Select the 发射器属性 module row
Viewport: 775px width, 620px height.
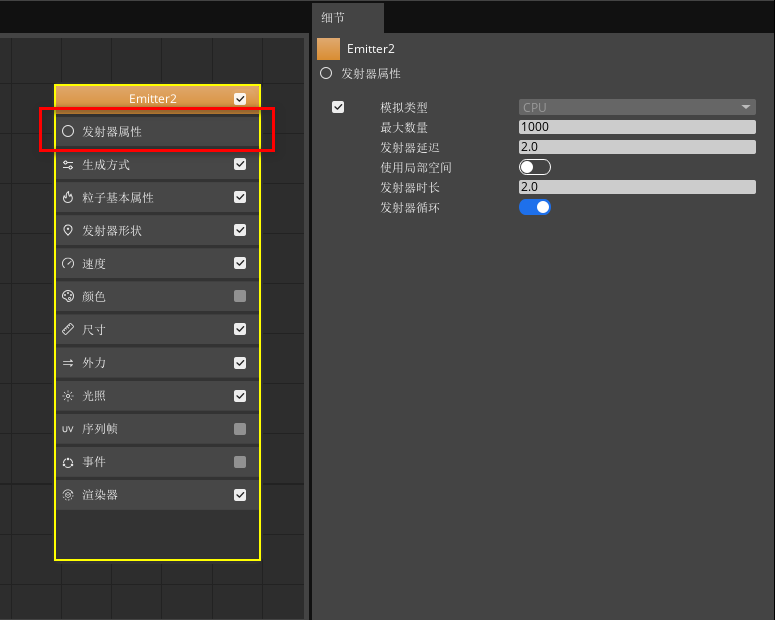pos(158,131)
